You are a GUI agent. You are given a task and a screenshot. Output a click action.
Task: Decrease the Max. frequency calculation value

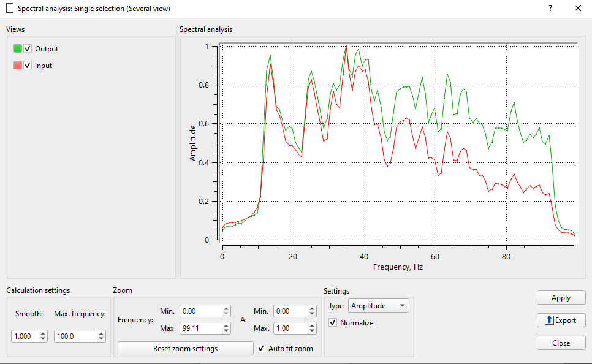[x=100, y=339]
